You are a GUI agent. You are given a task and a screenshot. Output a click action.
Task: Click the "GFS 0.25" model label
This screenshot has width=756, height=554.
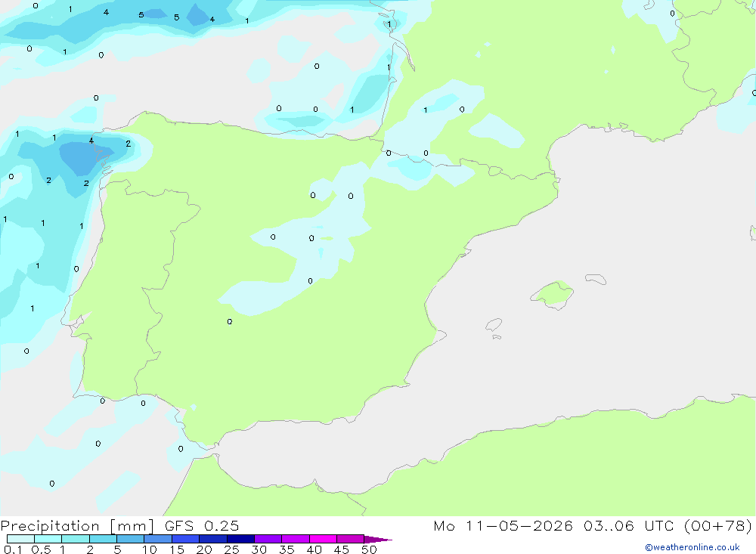click(202, 526)
